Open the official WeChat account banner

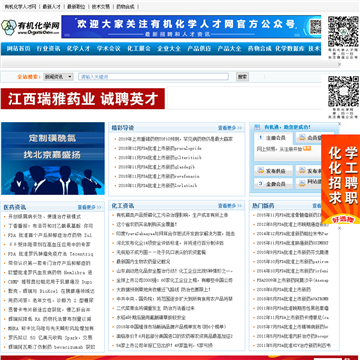(191, 27)
